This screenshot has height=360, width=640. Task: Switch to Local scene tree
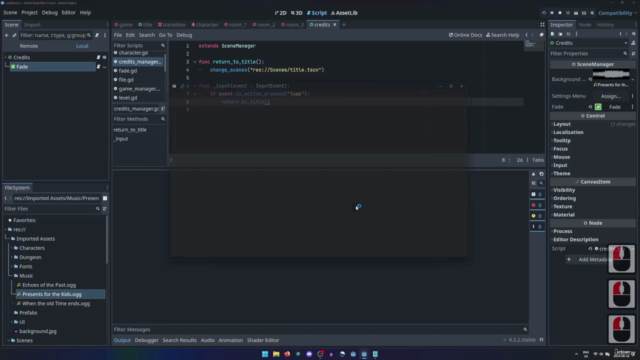point(82,46)
